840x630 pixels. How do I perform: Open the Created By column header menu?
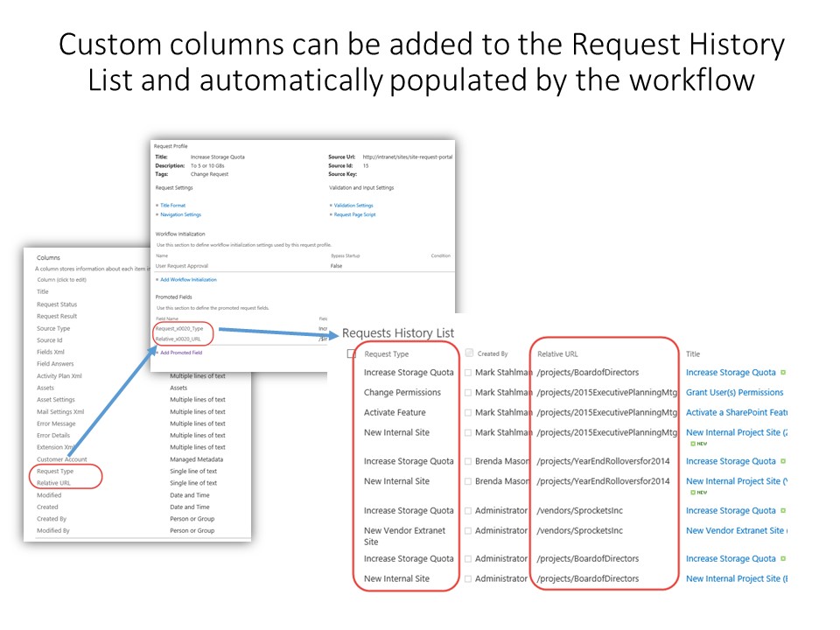click(x=493, y=354)
